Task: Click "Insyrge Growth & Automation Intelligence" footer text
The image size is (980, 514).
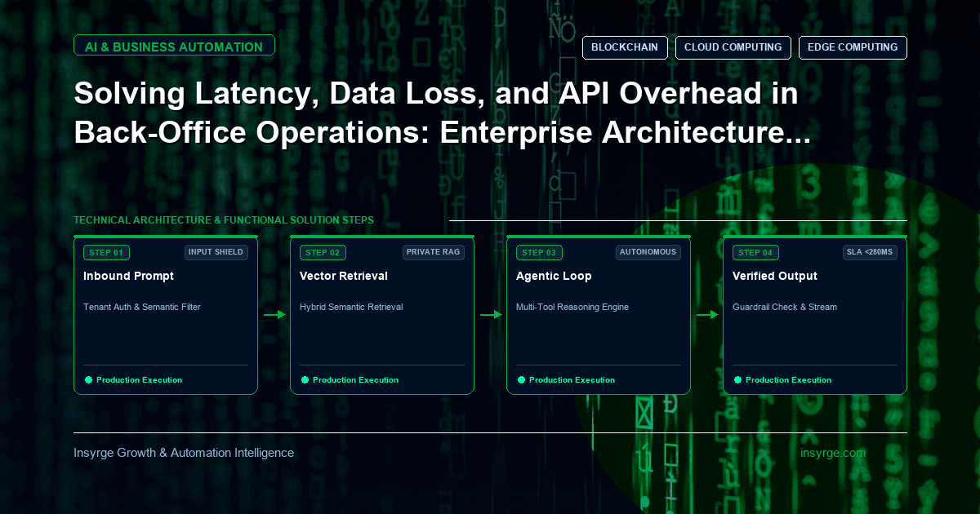Action: [x=184, y=453]
